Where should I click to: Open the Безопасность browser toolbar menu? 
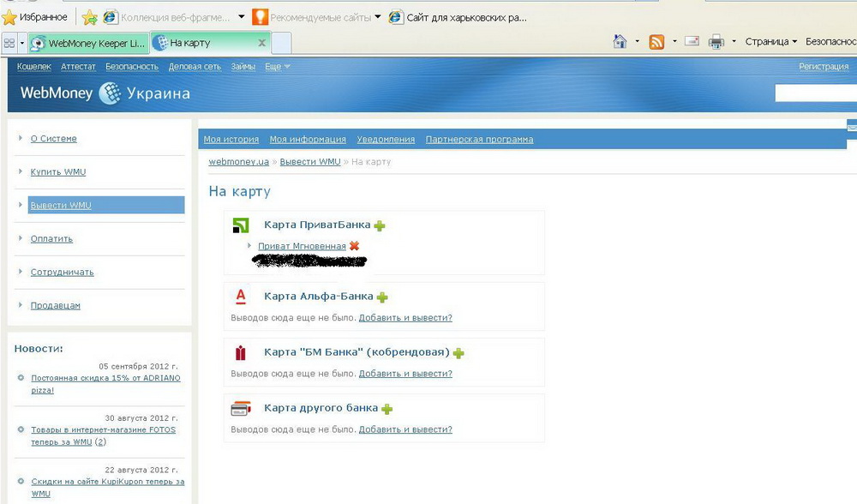point(831,41)
